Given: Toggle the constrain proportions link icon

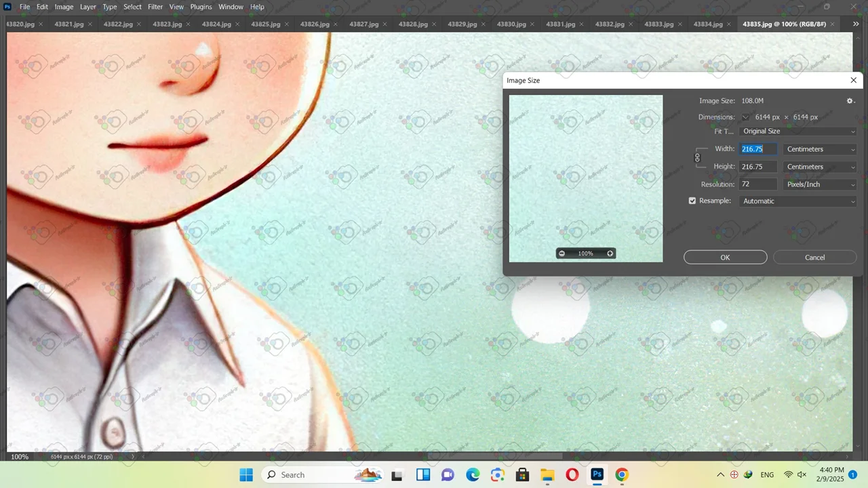Looking at the screenshot, I should pos(697,158).
